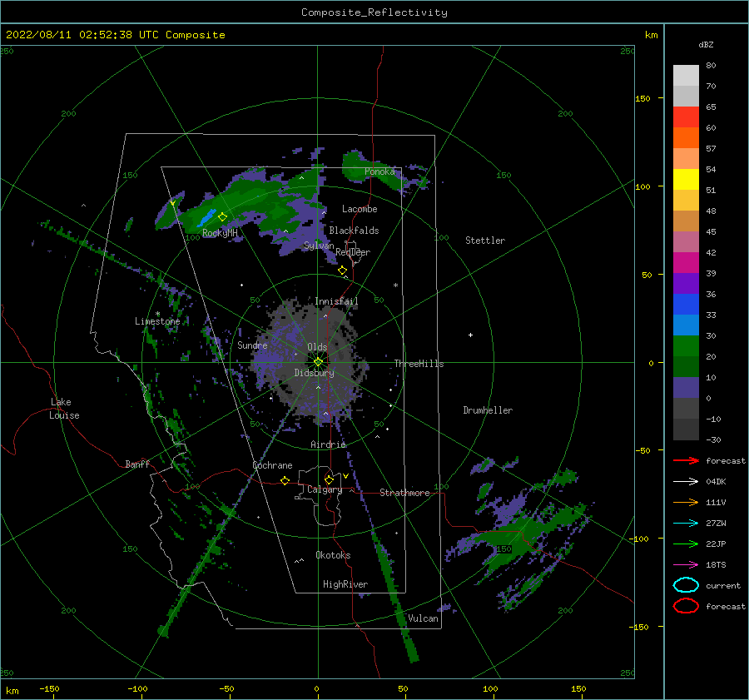Click the Banff label

pyautogui.click(x=137, y=464)
